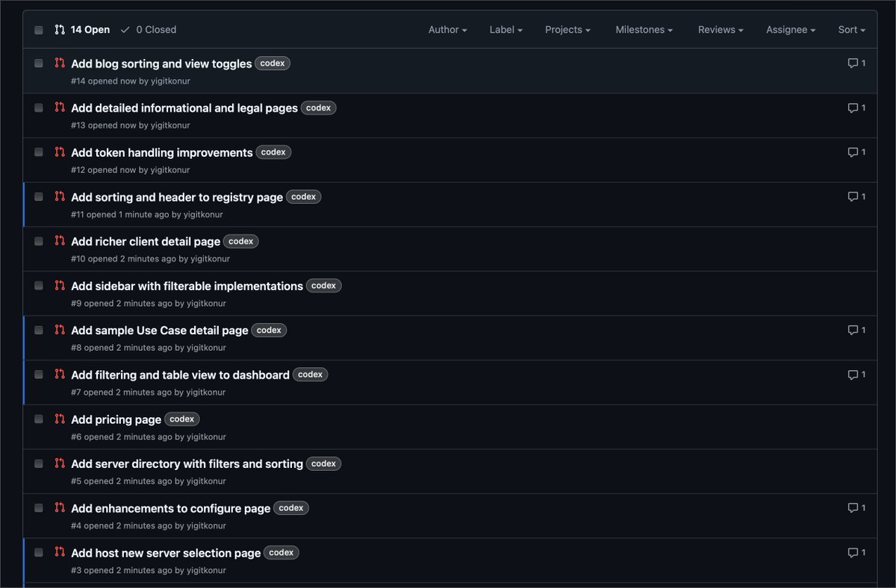Click pull request icon for #13 legal pages
This screenshot has width=896, height=588.
[60, 107]
